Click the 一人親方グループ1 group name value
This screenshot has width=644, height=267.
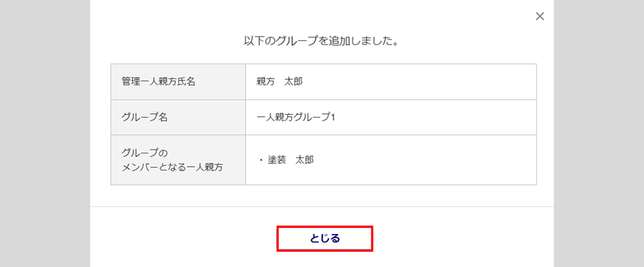[x=296, y=118]
